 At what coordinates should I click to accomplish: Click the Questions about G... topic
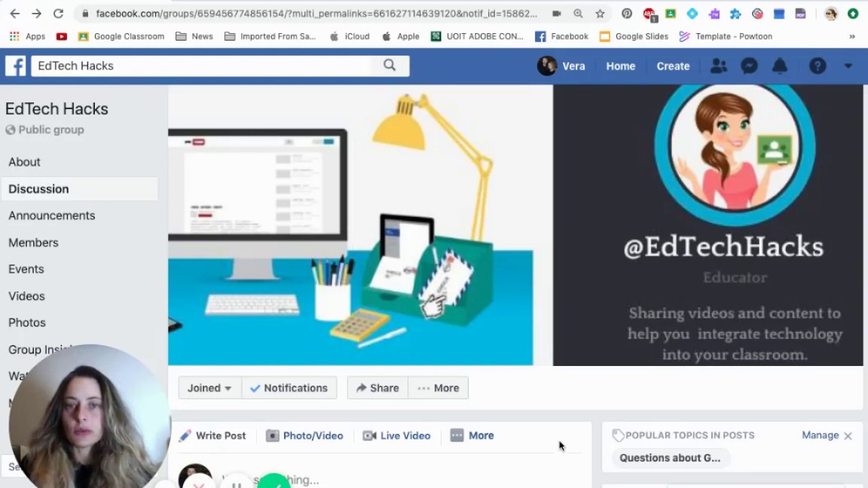click(670, 458)
